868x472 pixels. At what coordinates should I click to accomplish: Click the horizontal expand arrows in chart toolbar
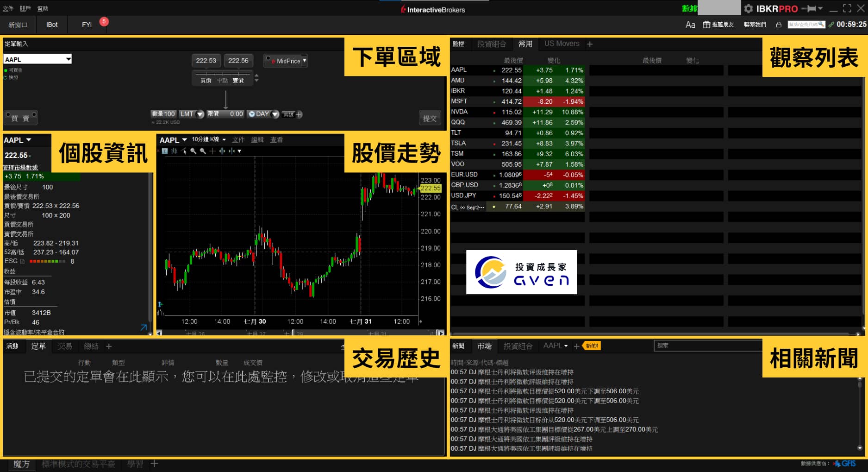coord(222,151)
